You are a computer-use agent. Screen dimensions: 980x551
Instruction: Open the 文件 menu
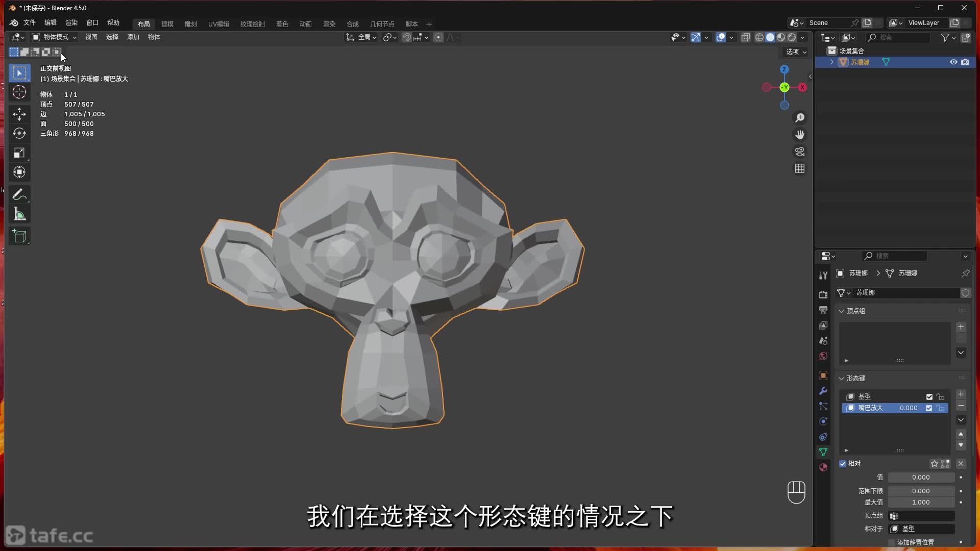pyautogui.click(x=30, y=23)
